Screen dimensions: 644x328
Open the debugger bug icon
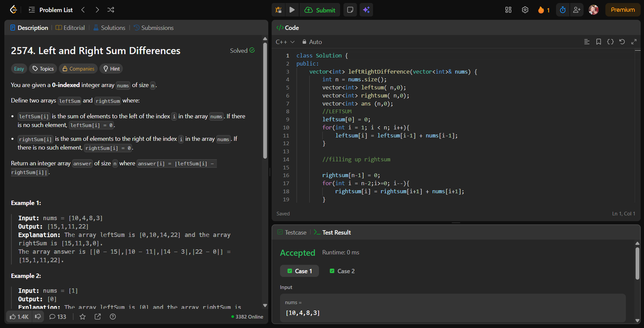point(278,10)
